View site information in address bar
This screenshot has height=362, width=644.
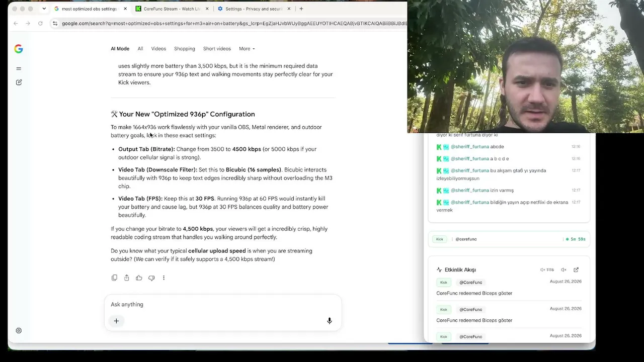pos(54,23)
